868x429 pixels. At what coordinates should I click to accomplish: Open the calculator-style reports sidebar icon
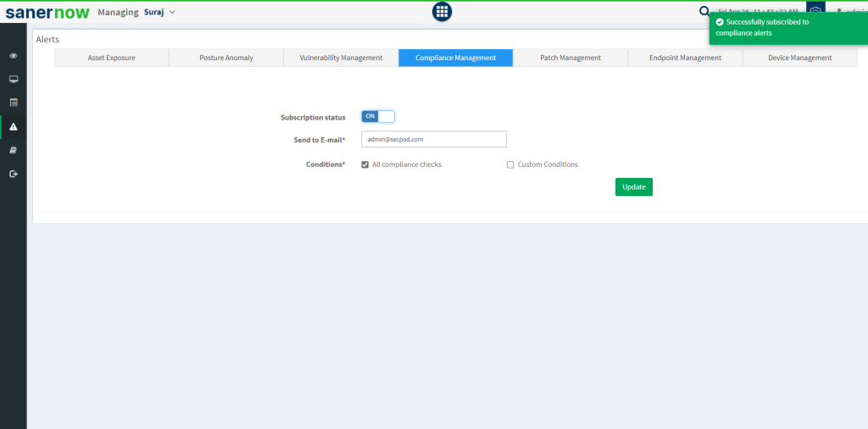[x=14, y=103]
